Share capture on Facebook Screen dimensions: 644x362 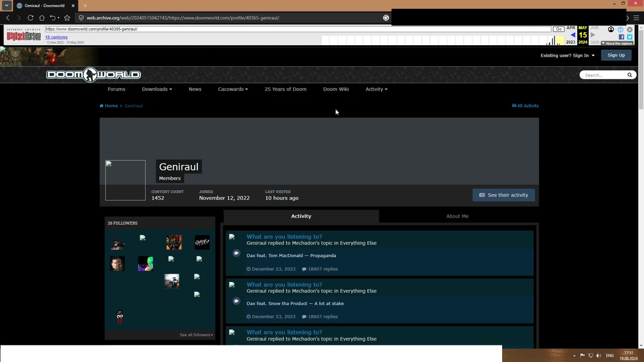(621, 37)
